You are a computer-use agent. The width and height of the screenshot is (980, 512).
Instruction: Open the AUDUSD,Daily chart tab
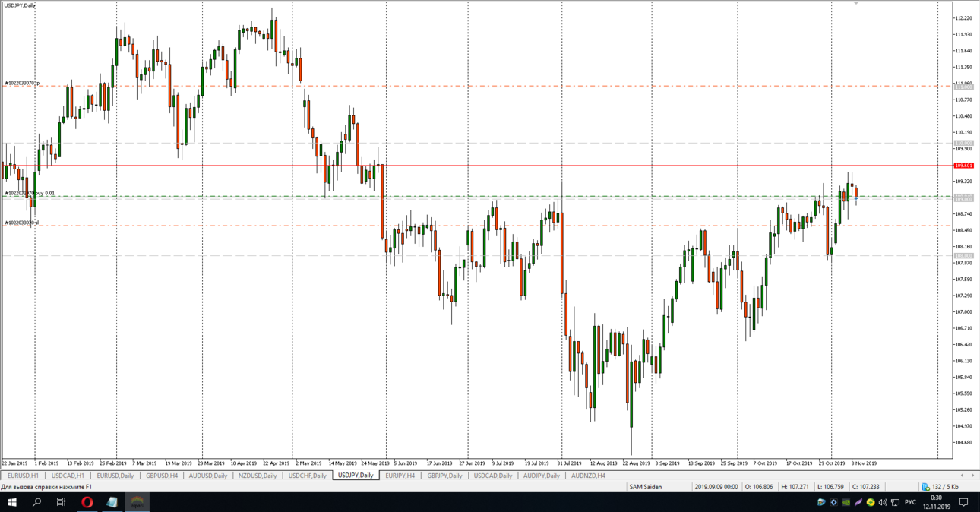click(207, 476)
